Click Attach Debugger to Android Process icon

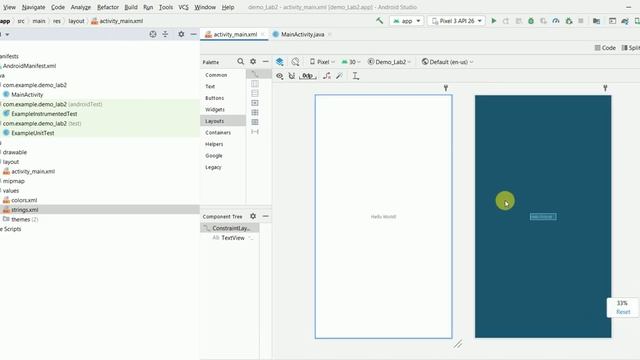click(569, 21)
